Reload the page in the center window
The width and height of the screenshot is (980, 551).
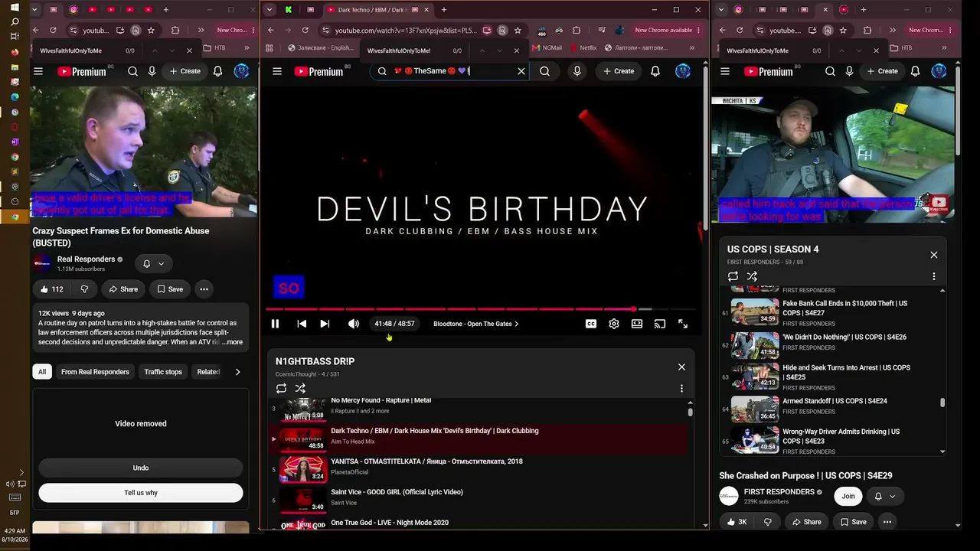[x=305, y=31]
